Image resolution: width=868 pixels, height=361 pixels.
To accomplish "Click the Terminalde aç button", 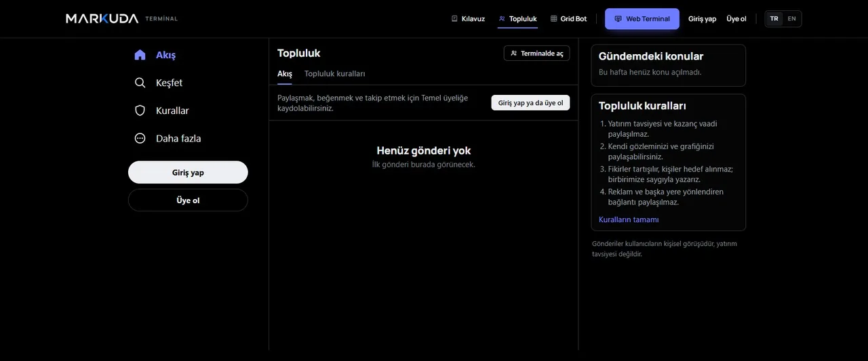I will (x=537, y=54).
